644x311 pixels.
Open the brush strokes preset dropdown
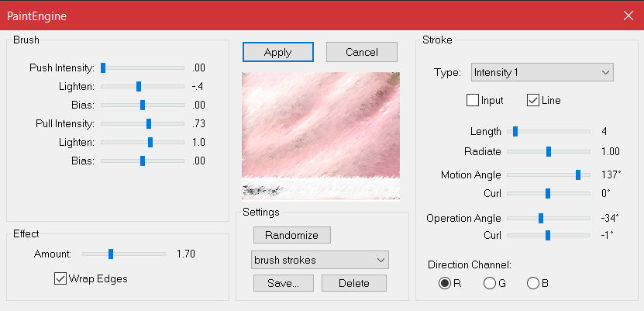click(x=320, y=260)
